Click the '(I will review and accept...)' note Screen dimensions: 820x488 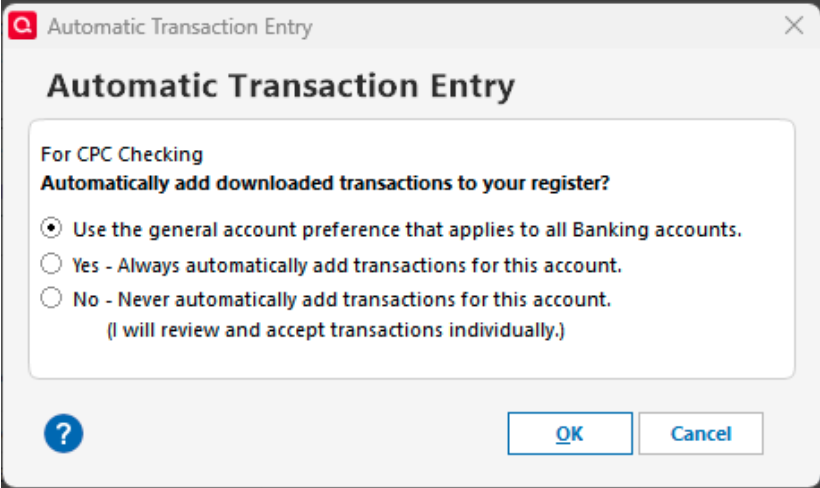[x=336, y=330]
